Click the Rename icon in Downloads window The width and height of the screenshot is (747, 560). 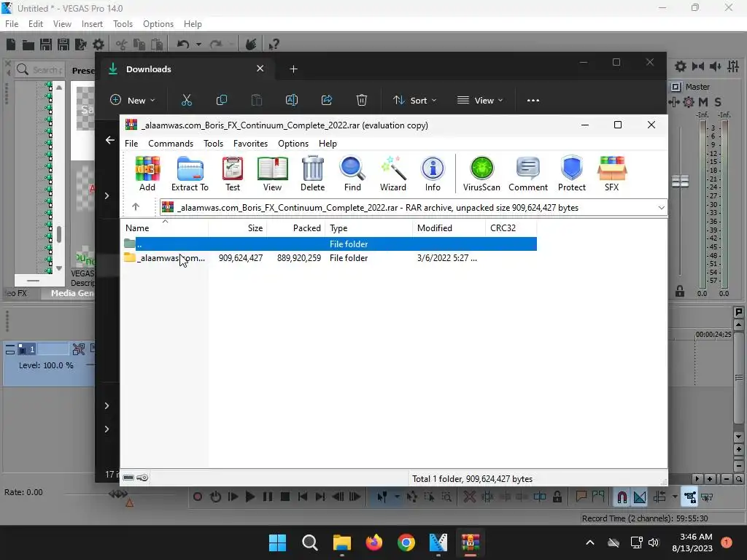click(292, 100)
